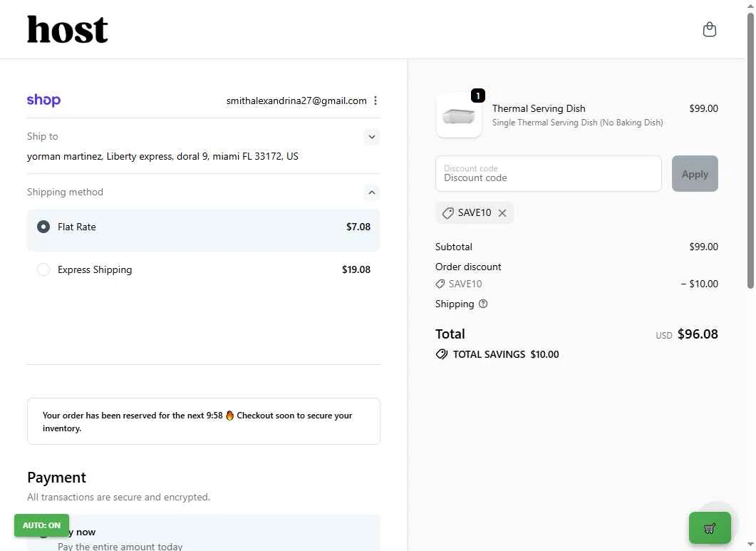Click the Payment heading
The image size is (756, 551).
56,477
